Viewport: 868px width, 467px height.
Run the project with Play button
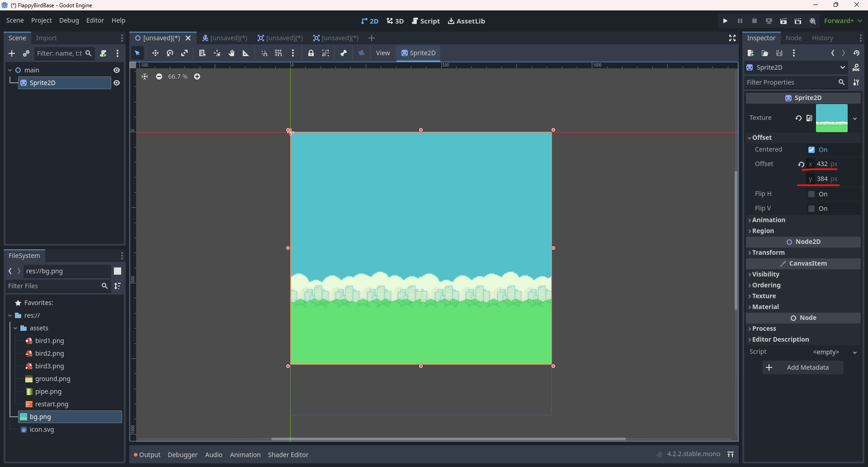725,21
